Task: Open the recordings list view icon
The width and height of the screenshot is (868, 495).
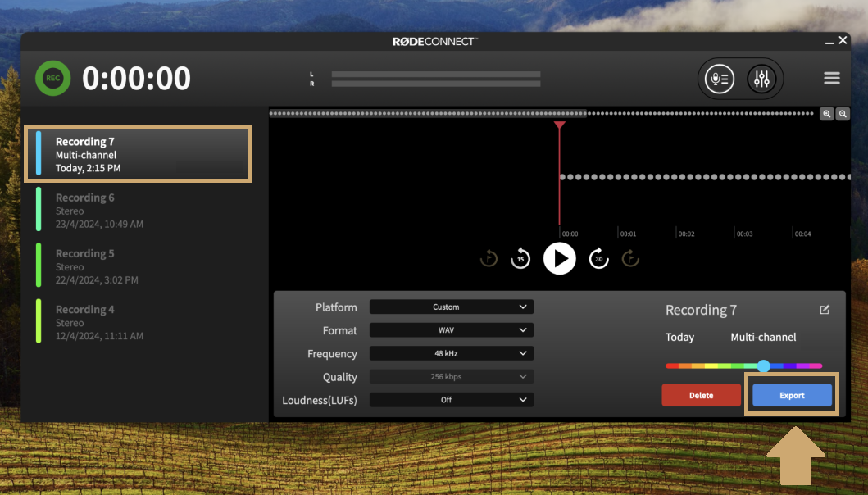Action: [720, 79]
